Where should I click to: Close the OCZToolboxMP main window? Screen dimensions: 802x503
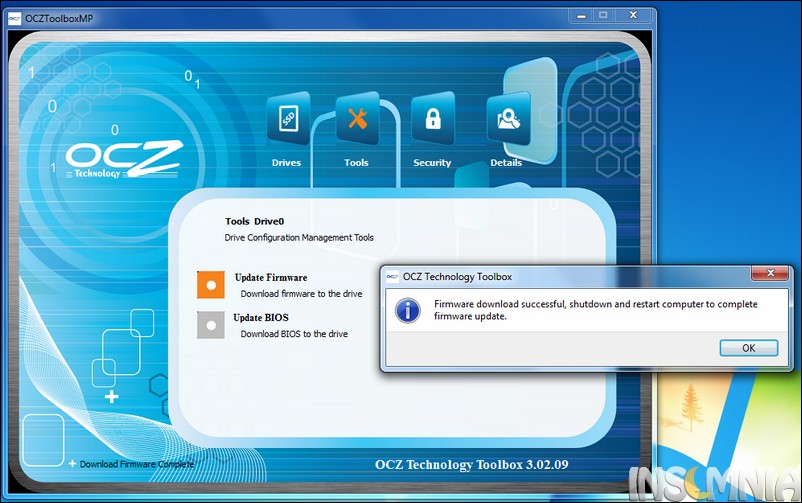(633, 15)
